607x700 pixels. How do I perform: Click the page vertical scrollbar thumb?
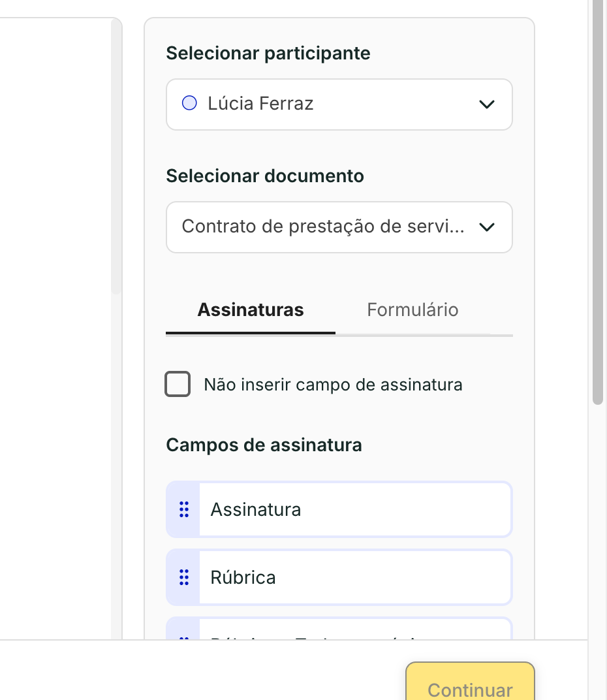tap(598, 201)
